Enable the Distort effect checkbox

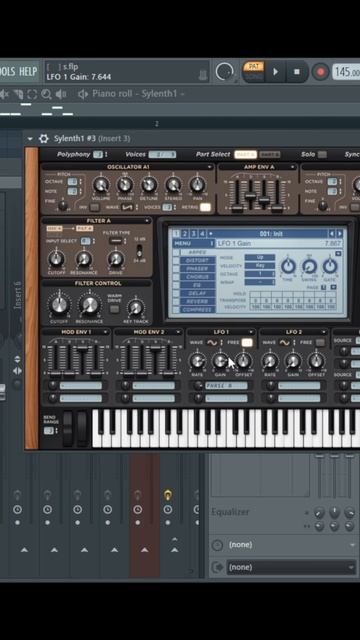coord(176,260)
